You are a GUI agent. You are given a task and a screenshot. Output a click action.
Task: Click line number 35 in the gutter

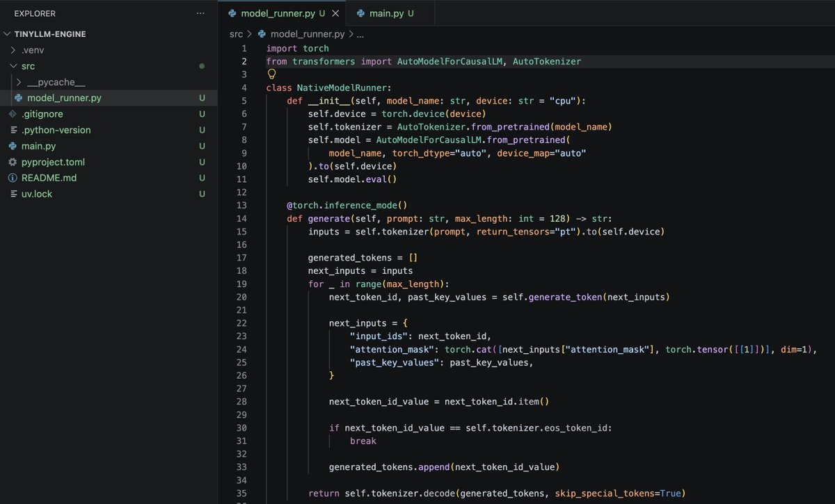(241, 494)
